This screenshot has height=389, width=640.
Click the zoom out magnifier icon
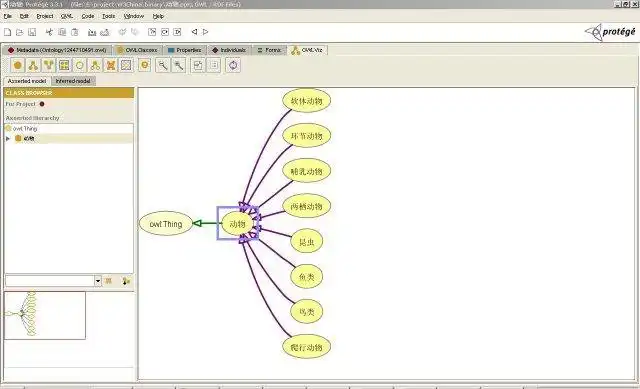tap(163, 65)
